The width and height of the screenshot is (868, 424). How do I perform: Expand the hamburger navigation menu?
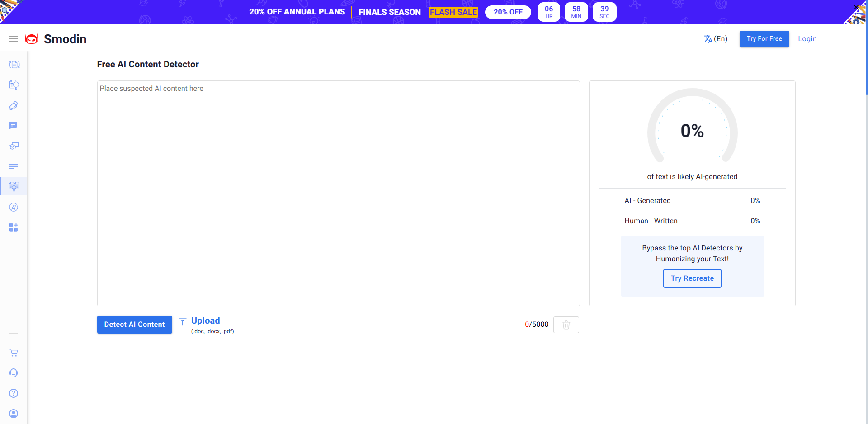[x=14, y=39]
